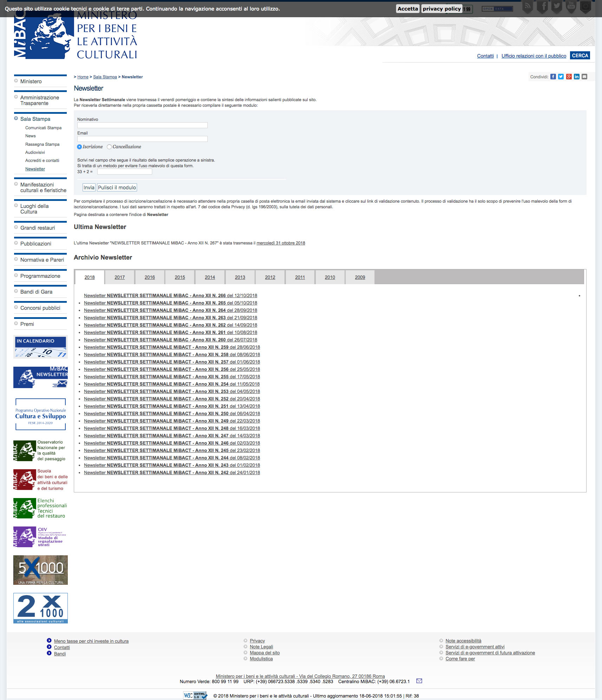Share via Google Plus icon

[x=569, y=77]
